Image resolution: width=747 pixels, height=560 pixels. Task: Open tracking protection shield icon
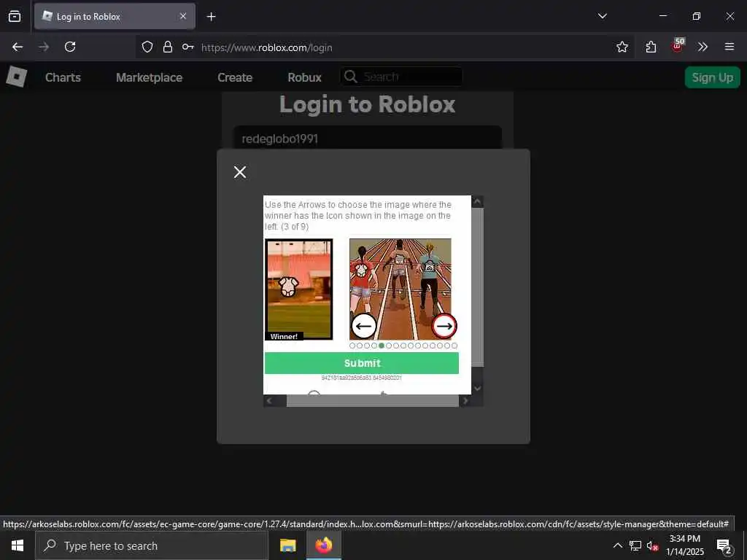click(x=147, y=47)
